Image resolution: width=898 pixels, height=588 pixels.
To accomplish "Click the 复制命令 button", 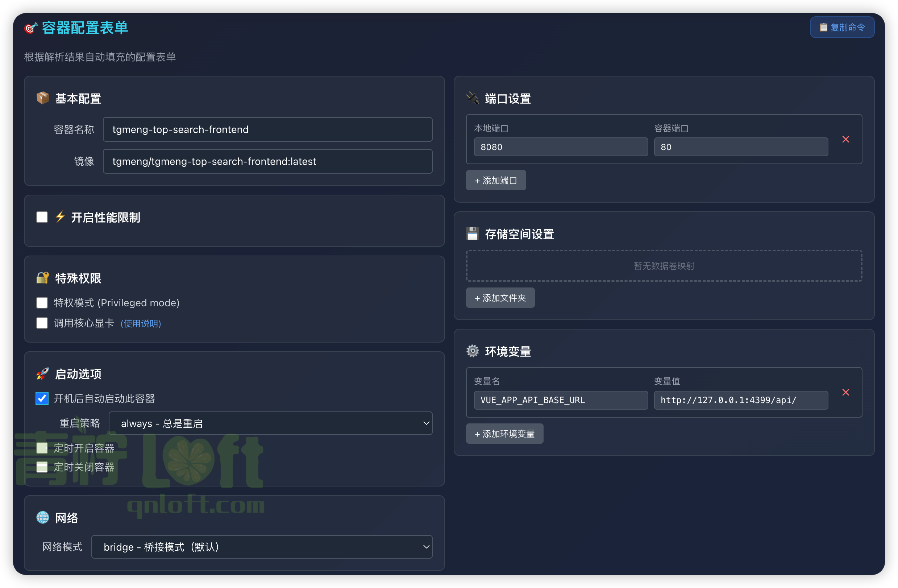I will (842, 27).
